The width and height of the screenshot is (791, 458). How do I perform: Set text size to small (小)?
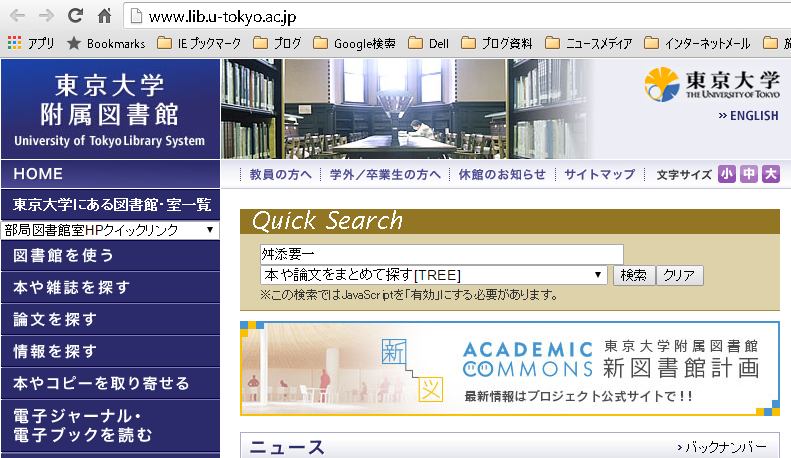coord(727,174)
